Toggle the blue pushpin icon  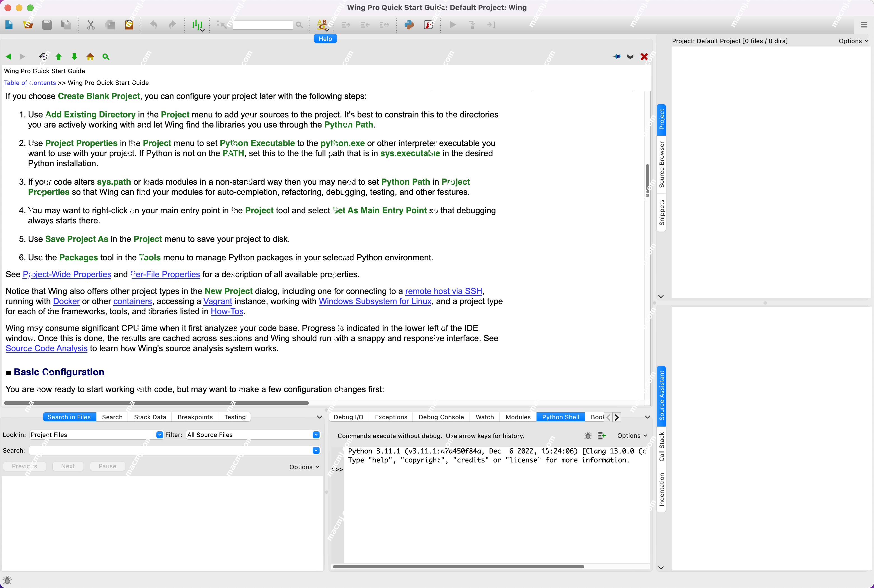click(x=617, y=57)
